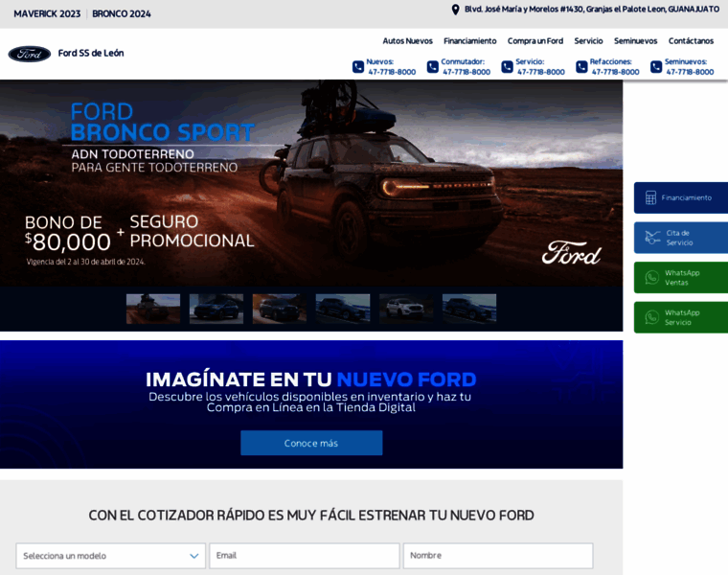Click the phone icon next to Seminuevos number
The width and height of the screenshot is (728, 575).
pos(656,67)
